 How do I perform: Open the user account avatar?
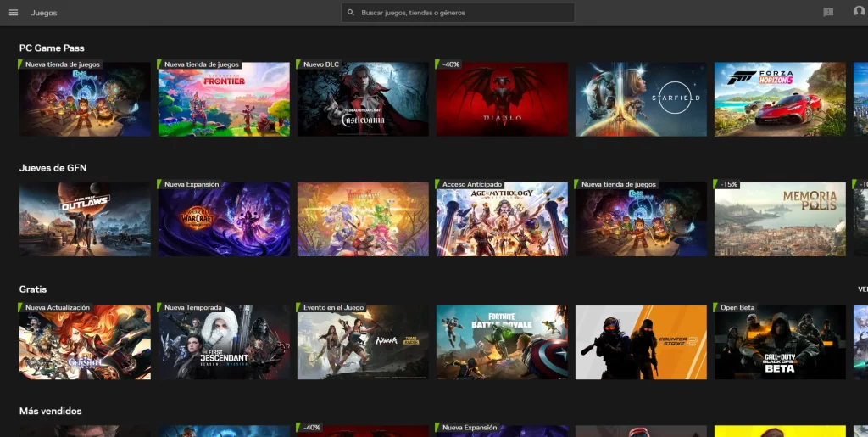pyautogui.click(x=859, y=11)
